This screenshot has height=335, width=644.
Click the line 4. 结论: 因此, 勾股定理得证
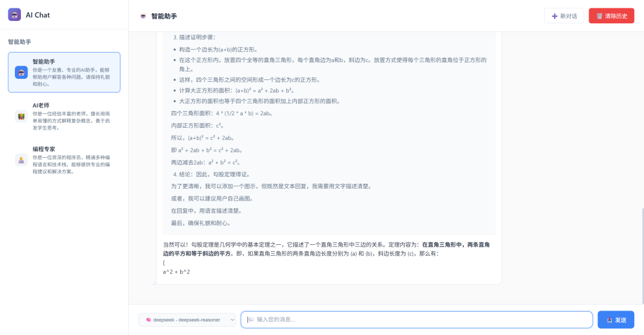212,174
